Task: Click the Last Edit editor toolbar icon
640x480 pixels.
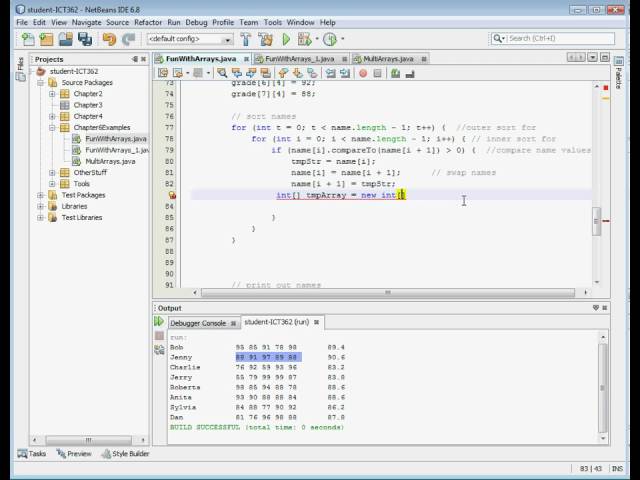Action: [x=163, y=73]
